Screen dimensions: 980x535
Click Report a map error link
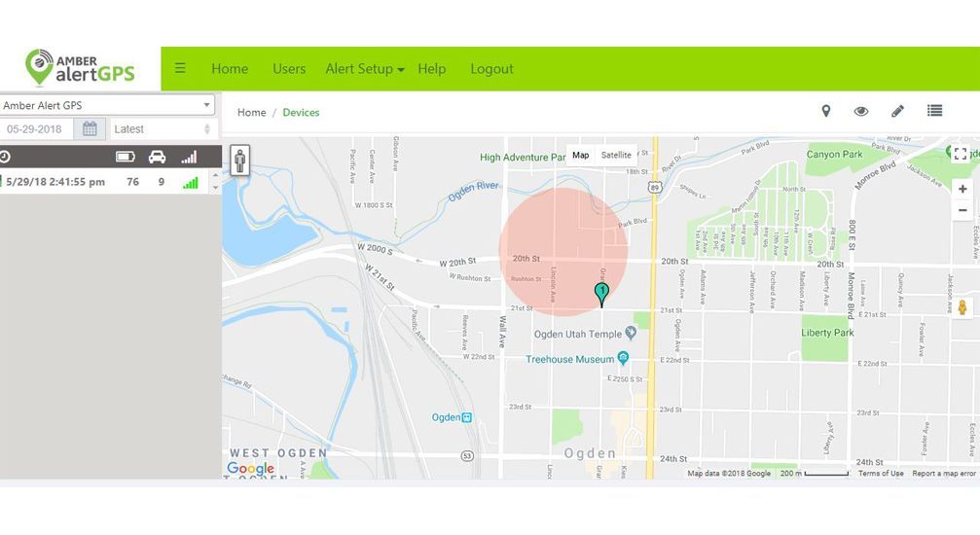[x=944, y=474]
